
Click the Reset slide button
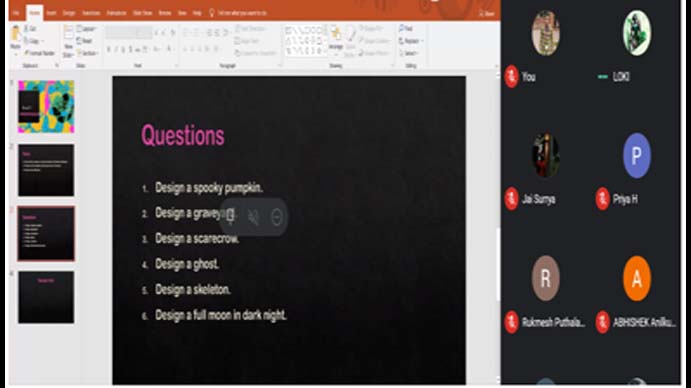click(x=85, y=41)
